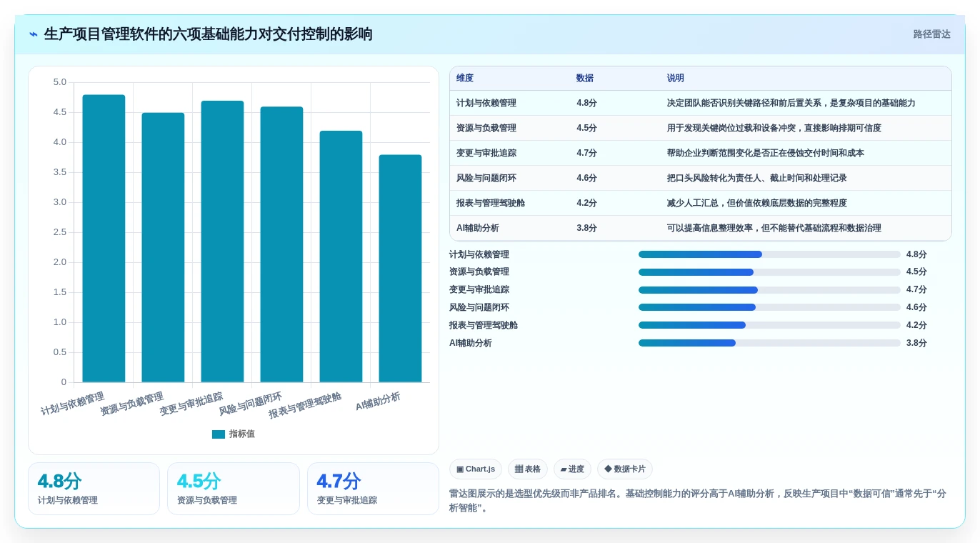Click the 计划与依赖管理 bar in chart
This screenshot has width=980, height=543.
[104, 239]
